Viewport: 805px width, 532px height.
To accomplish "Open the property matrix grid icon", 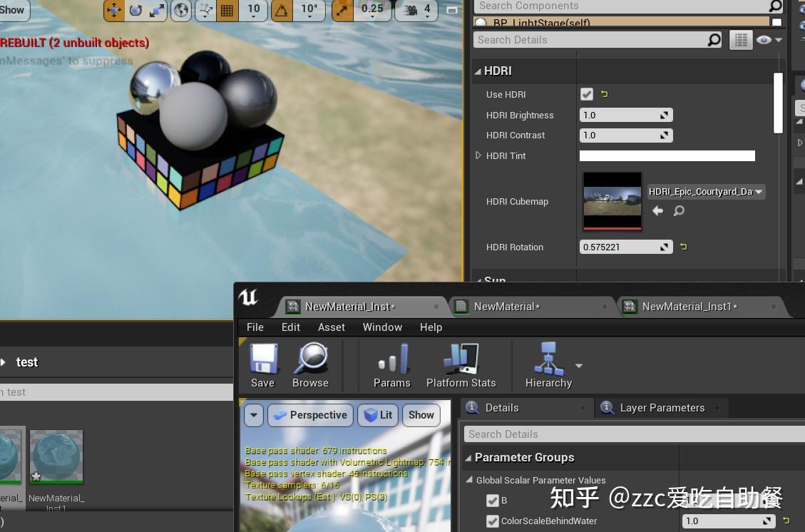I will tap(741, 40).
